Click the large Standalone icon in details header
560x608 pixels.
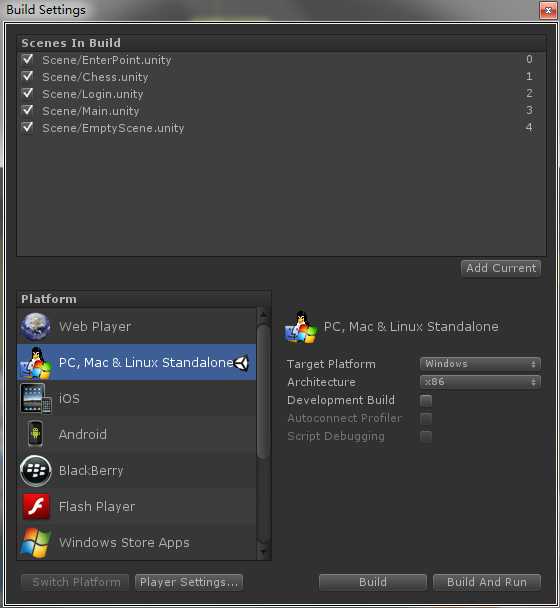(300, 328)
